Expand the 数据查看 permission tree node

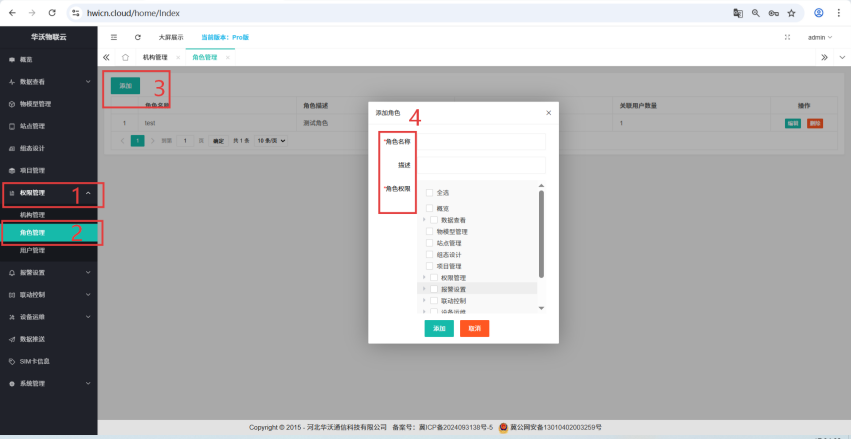423,220
